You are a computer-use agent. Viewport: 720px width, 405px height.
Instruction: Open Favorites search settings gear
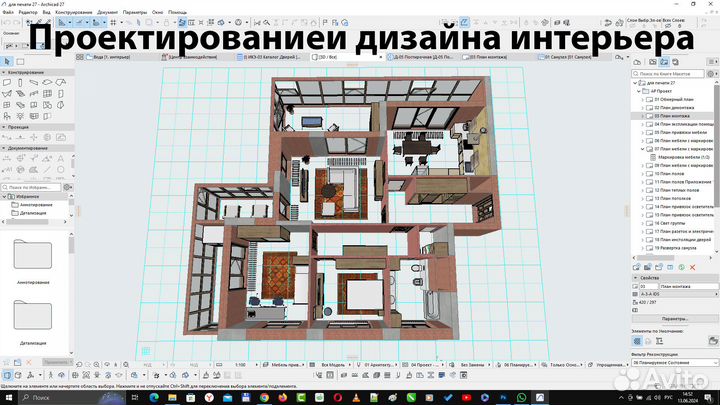pos(67,187)
